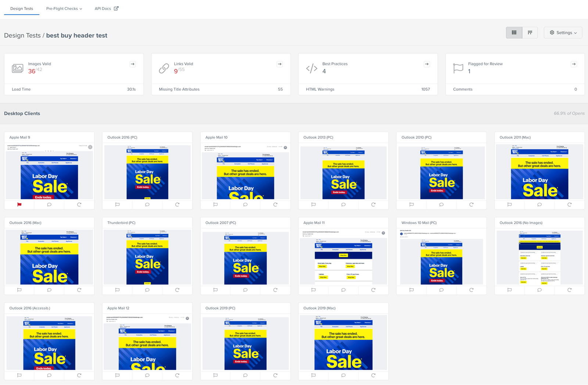Expand the Pre-Flight Checks menu
Image resolution: width=588 pixels, height=385 pixels.
click(64, 8)
